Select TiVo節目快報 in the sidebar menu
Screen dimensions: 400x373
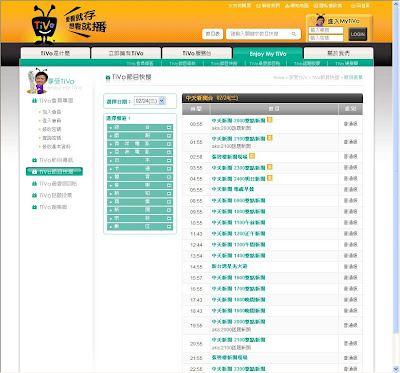tap(54, 172)
